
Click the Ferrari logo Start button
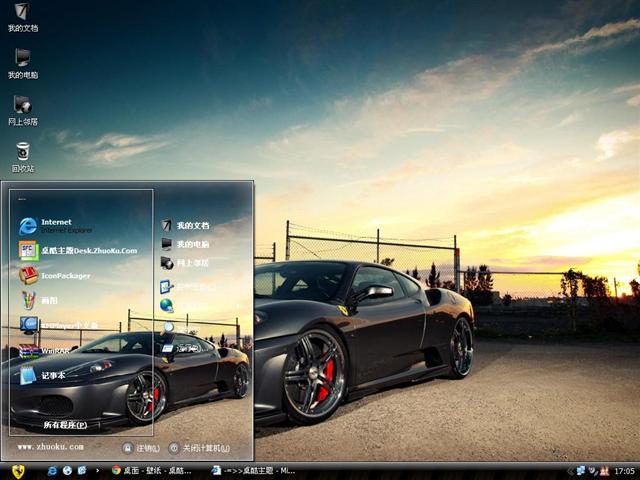[18, 470]
